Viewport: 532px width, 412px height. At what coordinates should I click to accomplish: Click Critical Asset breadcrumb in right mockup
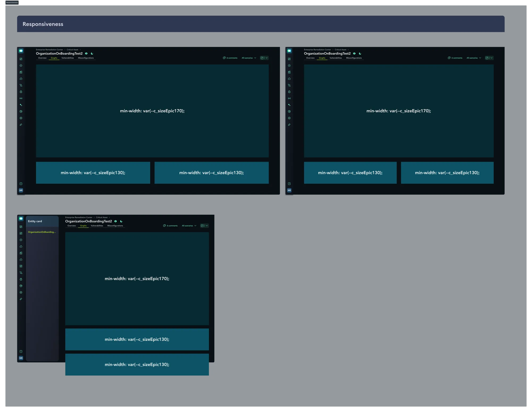[340, 50]
